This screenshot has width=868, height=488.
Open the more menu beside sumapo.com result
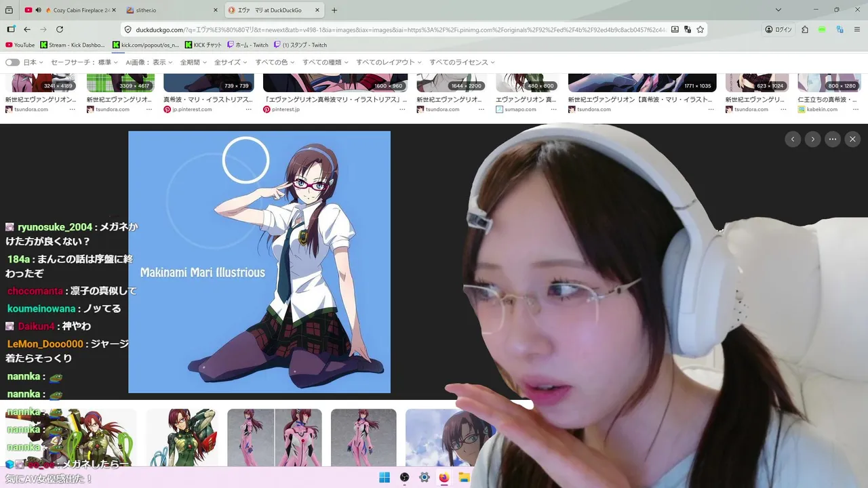(x=553, y=109)
